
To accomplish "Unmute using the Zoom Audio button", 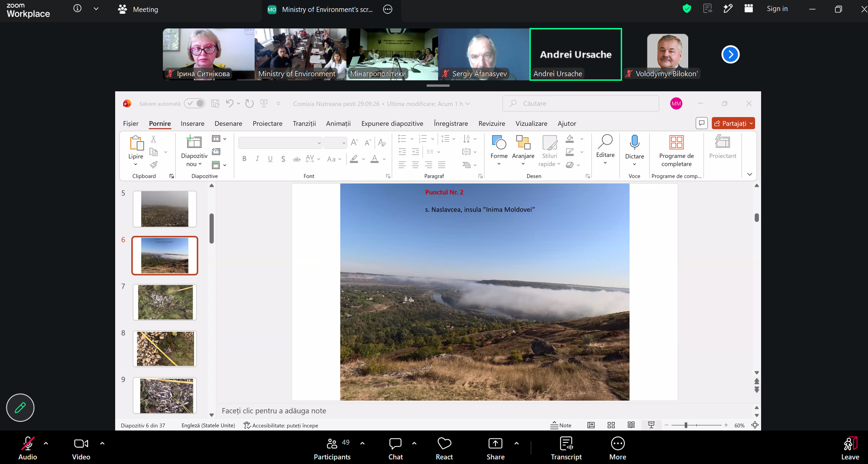I will click(x=28, y=448).
